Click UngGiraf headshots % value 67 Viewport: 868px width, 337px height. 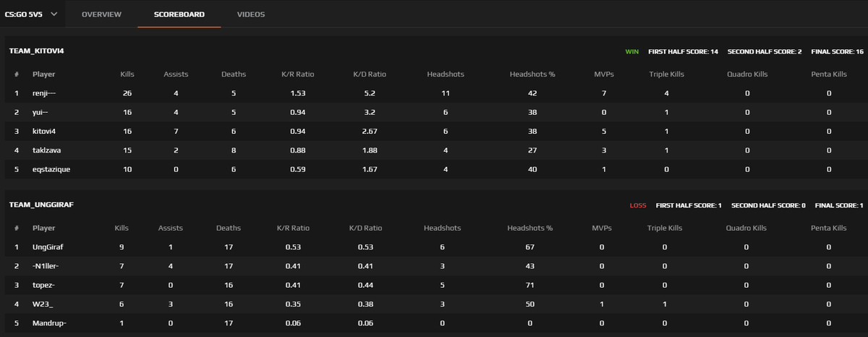click(530, 247)
